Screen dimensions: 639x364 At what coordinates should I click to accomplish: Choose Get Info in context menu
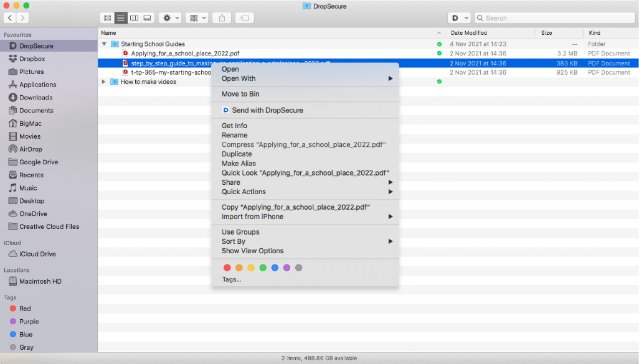tap(305, 126)
